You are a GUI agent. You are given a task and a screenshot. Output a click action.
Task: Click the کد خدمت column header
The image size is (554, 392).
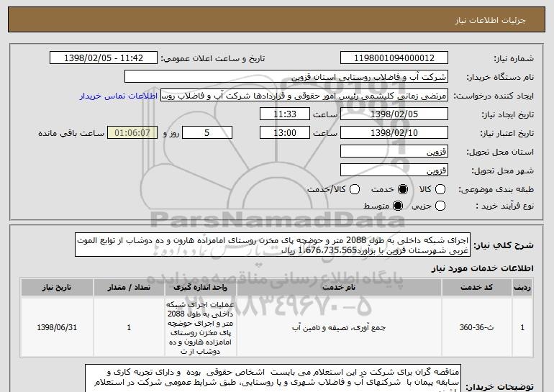[x=476, y=287]
